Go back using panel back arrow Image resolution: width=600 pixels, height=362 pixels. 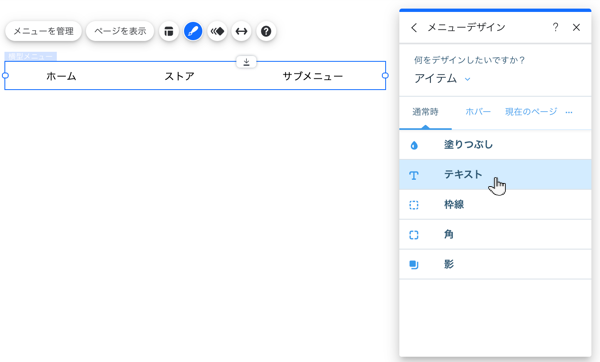tap(414, 27)
